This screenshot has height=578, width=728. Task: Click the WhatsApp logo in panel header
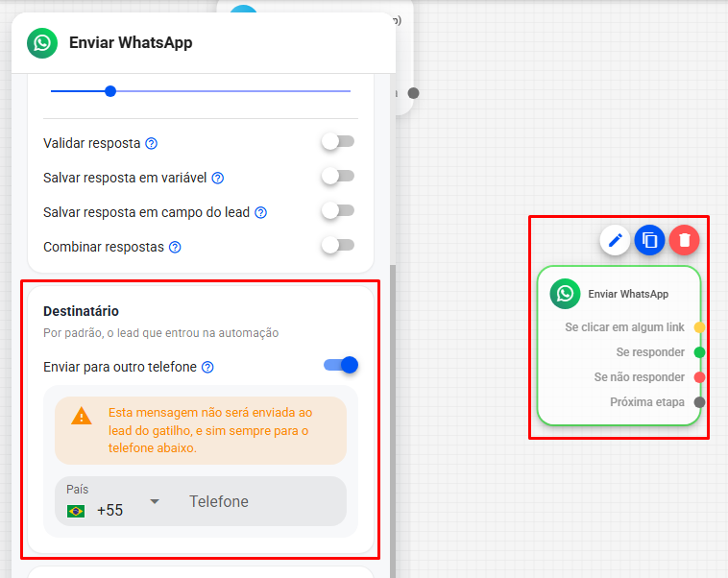coord(42,43)
